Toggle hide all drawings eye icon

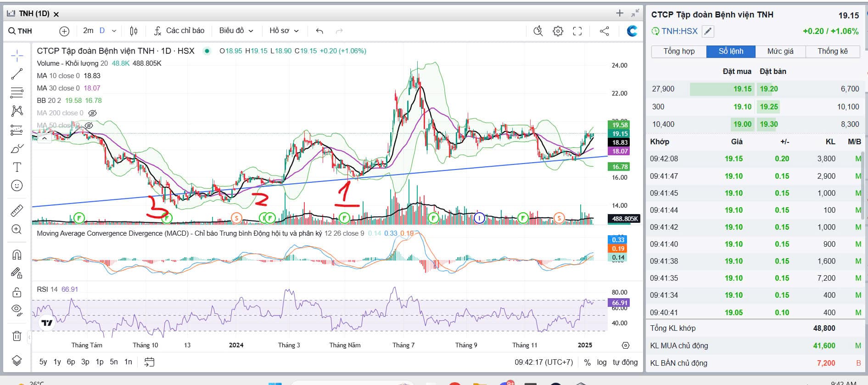pyautogui.click(x=17, y=311)
